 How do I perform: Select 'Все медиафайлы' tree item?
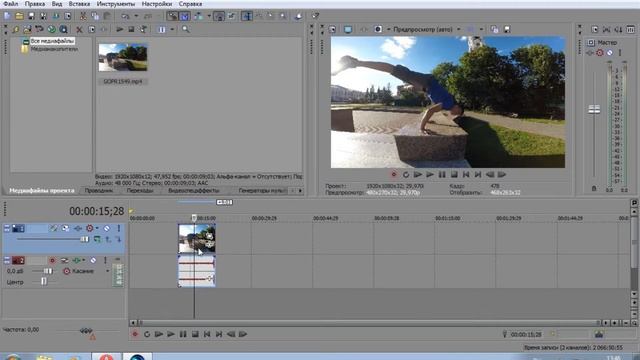(52, 41)
